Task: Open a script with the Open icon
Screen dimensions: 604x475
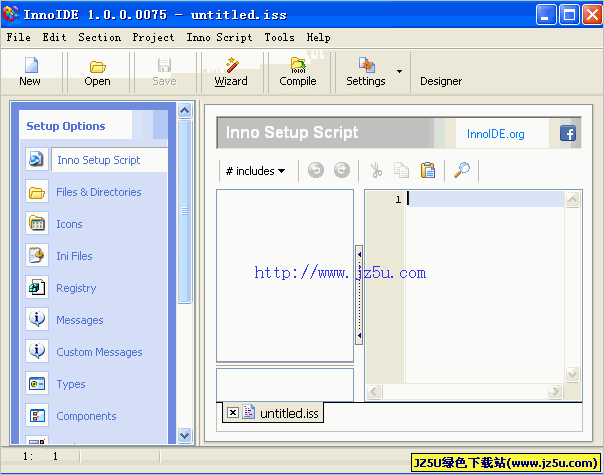Action: click(97, 67)
